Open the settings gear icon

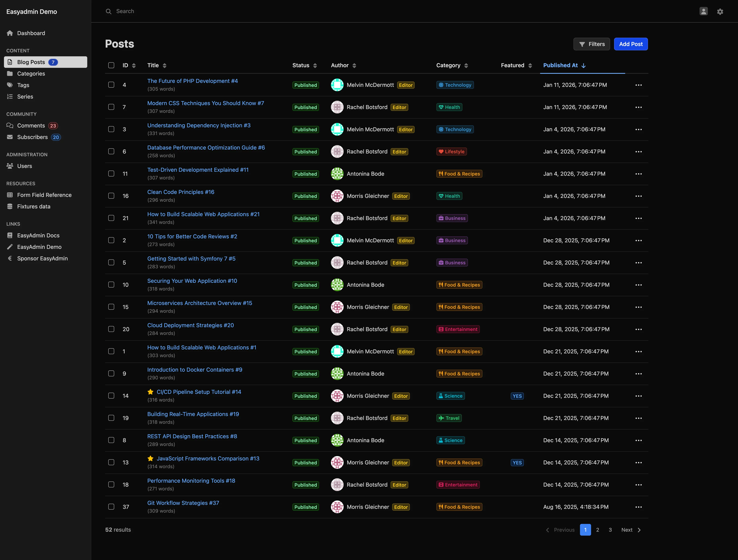coord(720,12)
